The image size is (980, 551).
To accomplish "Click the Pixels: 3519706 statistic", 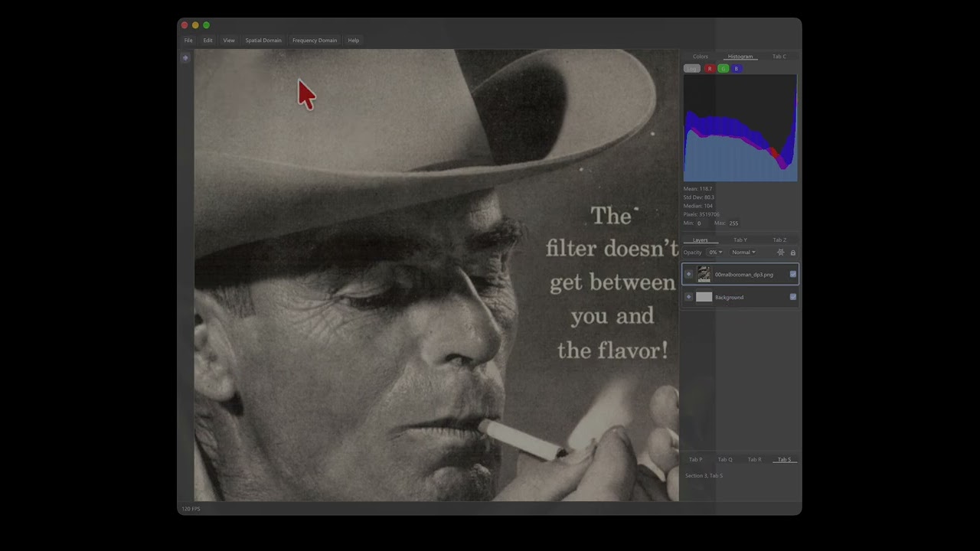I will (701, 215).
